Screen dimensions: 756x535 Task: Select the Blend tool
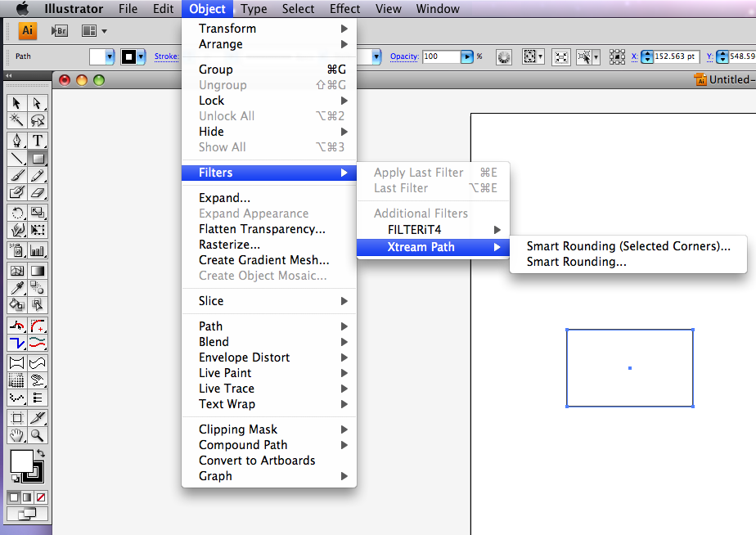point(37,288)
